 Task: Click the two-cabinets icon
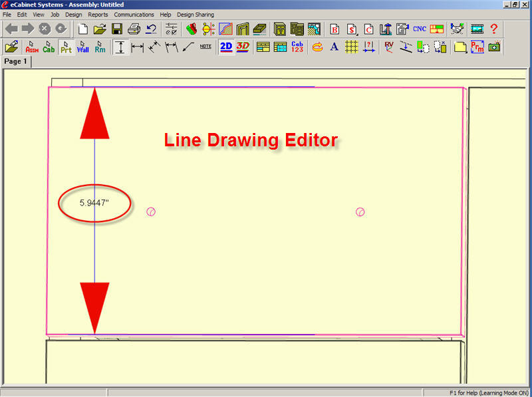tap(297, 29)
